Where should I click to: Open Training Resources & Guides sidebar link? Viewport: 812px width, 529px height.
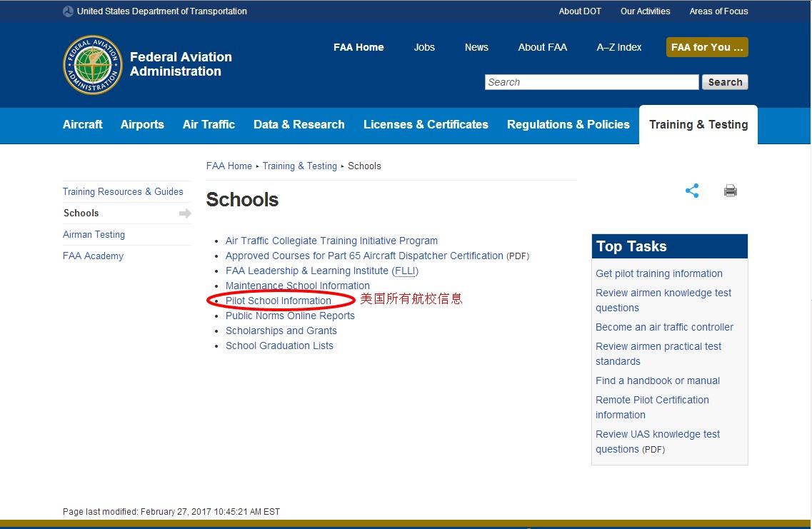[x=123, y=191]
